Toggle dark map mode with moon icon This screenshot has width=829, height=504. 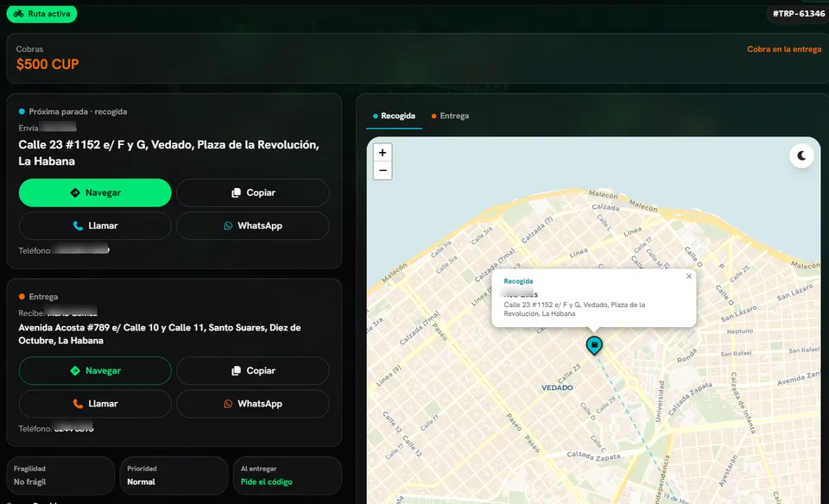(x=801, y=156)
